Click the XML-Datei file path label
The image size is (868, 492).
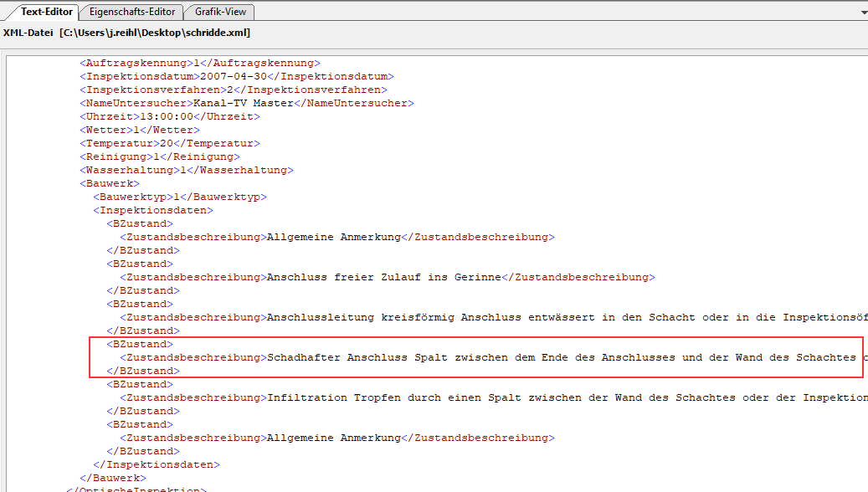click(x=126, y=33)
